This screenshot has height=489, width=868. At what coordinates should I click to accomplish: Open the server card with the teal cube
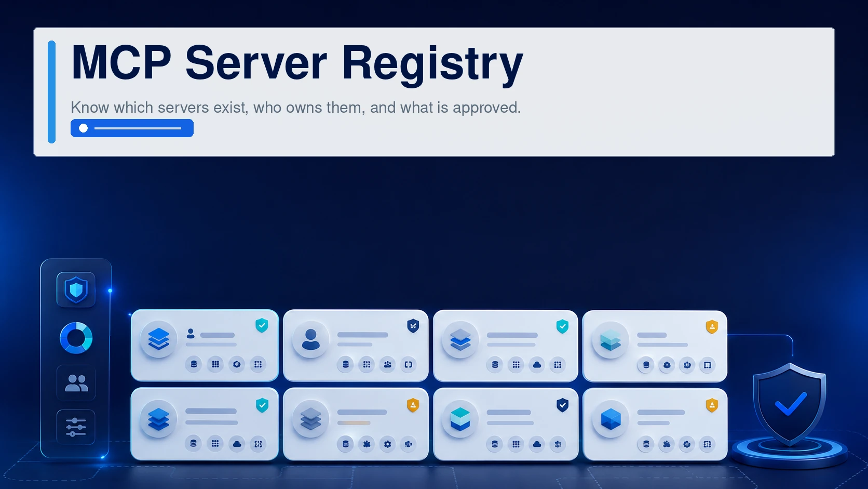coord(506,424)
